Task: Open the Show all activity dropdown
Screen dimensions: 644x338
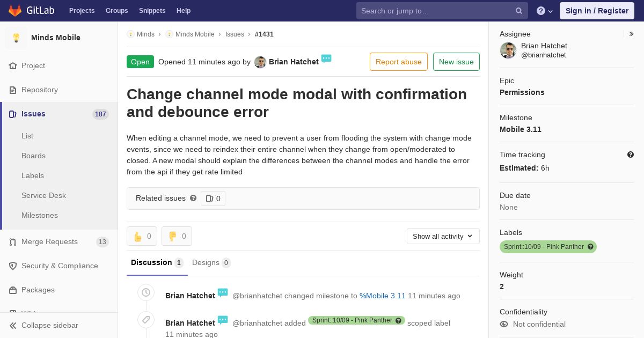Action: click(443, 236)
